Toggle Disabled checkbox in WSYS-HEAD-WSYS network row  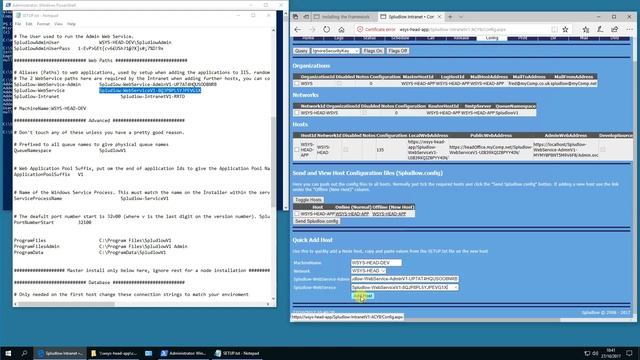tap(364, 113)
